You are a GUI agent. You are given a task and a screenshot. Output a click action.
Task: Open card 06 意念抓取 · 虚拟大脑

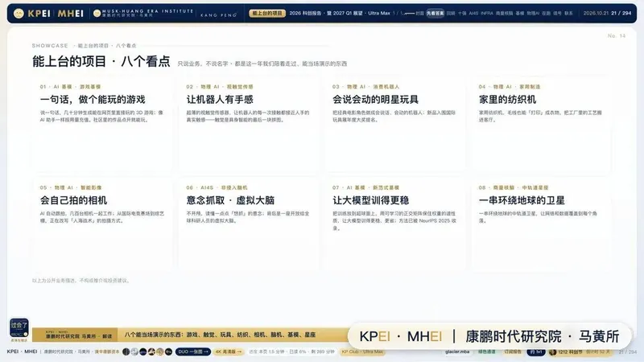click(249, 225)
